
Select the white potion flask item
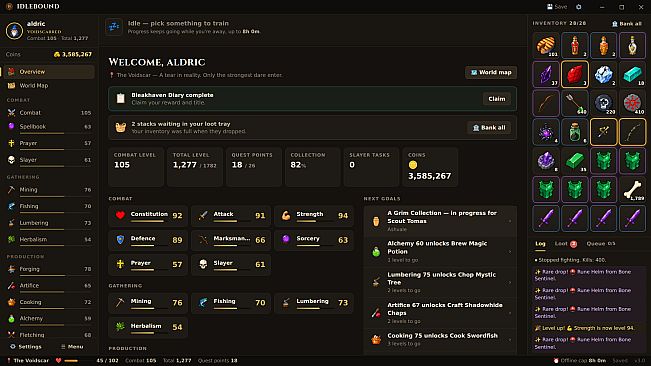click(x=632, y=45)
